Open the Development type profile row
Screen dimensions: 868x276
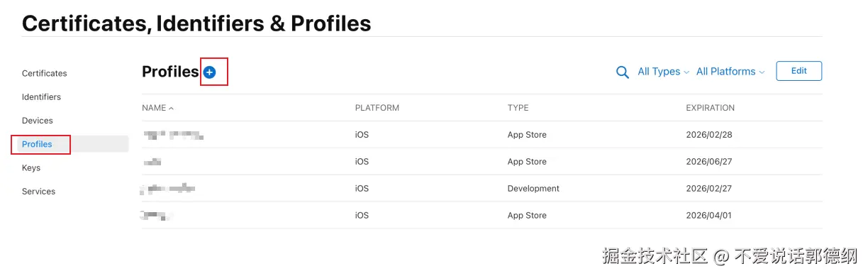482,189
